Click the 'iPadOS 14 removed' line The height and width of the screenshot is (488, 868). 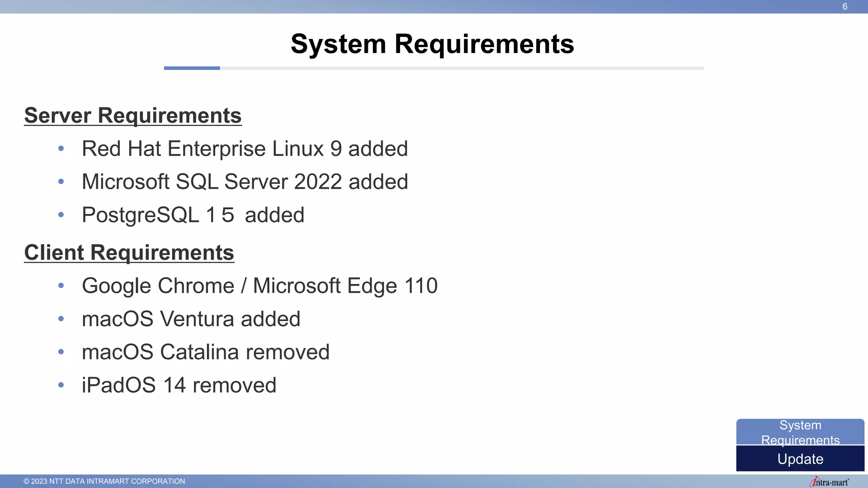179,385
